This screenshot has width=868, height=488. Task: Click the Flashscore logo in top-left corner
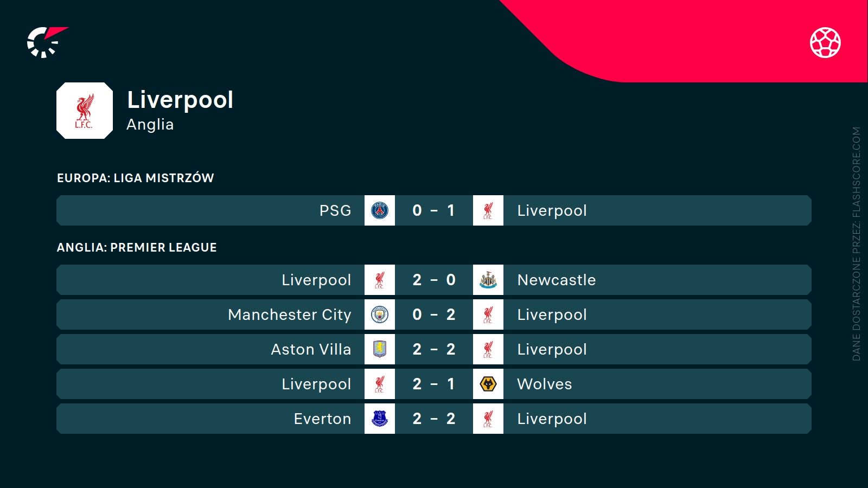[46, 42]
